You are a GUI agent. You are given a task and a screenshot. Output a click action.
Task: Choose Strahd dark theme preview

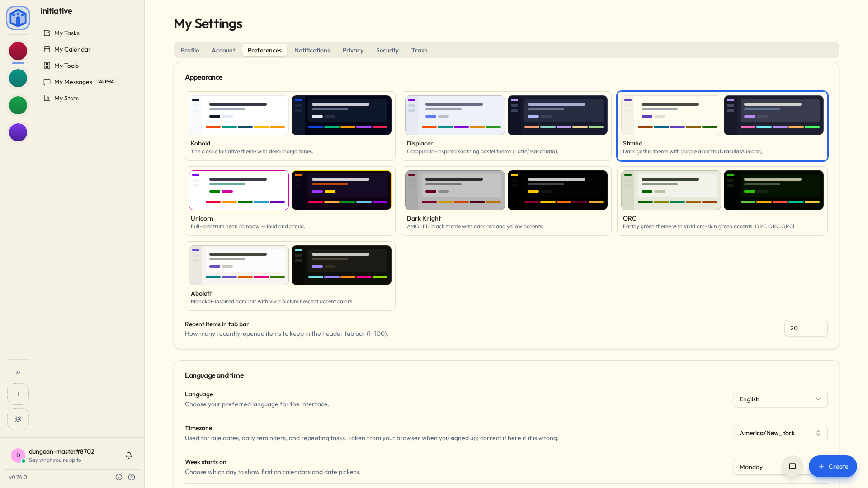[x=774, y=115]
